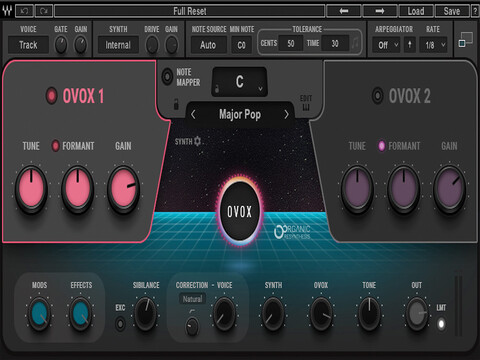This screenshot has height=360, width=480.
Task: Toggle the LMT limiter button
Action: 441,324
